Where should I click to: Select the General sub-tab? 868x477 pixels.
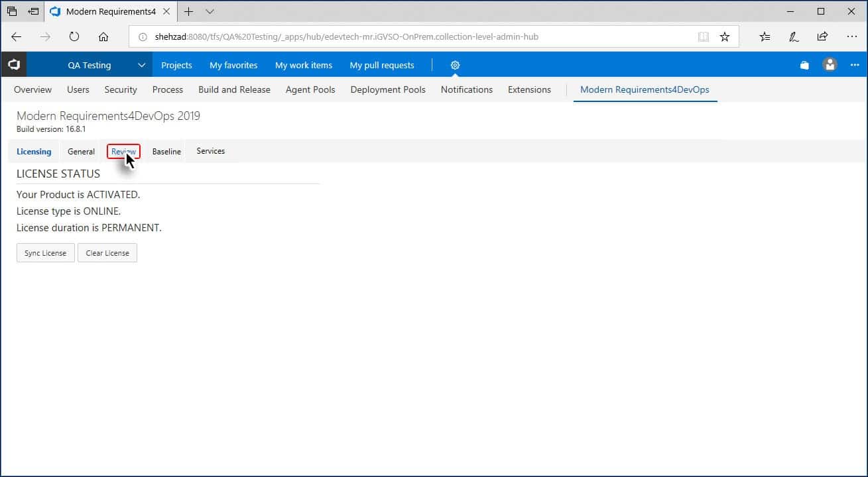[81, 152]
